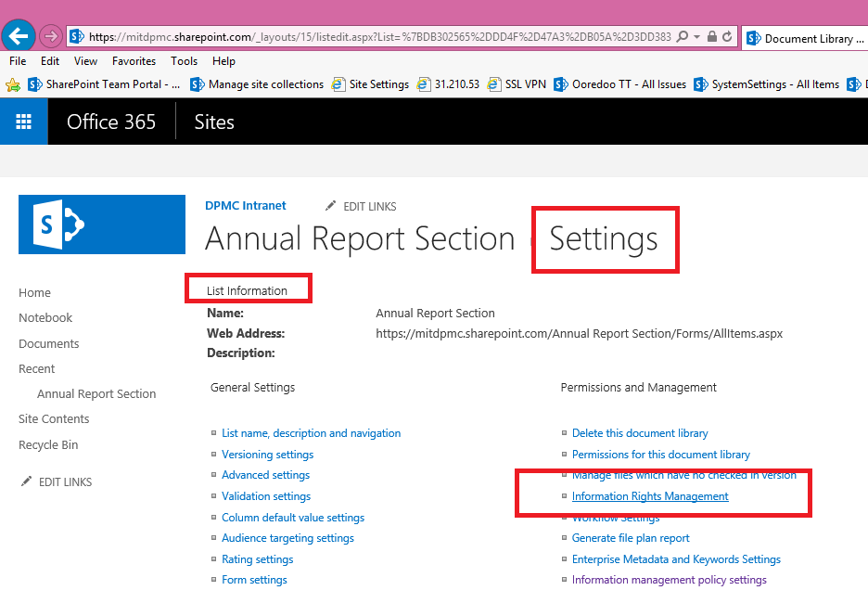
Task: Open Permissions for this document library
Action: (x=660, y=454)
